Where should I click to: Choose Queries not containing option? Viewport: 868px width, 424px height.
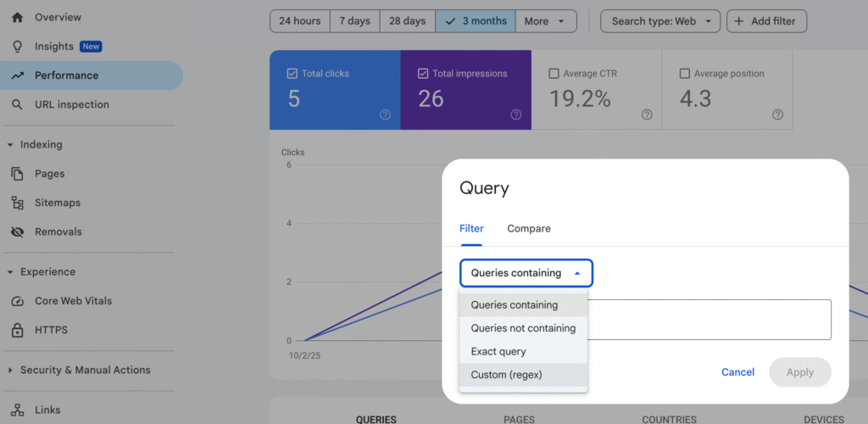tap(523, 328)
